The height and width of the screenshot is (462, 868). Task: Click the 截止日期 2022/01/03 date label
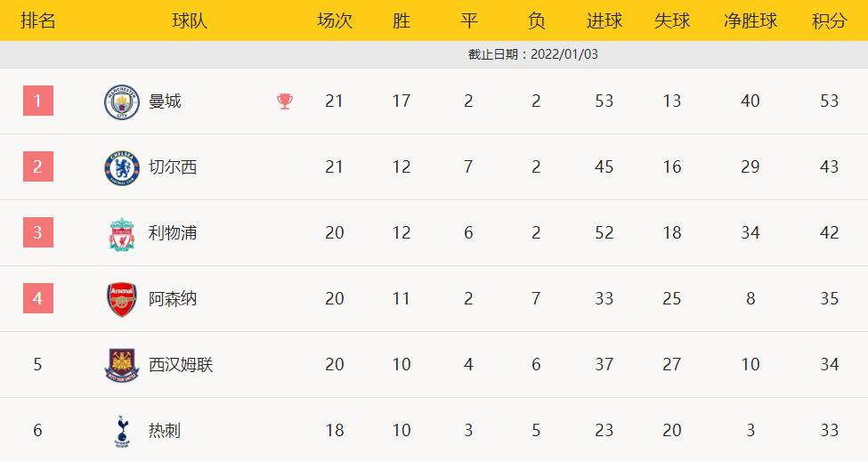(532, 54)
